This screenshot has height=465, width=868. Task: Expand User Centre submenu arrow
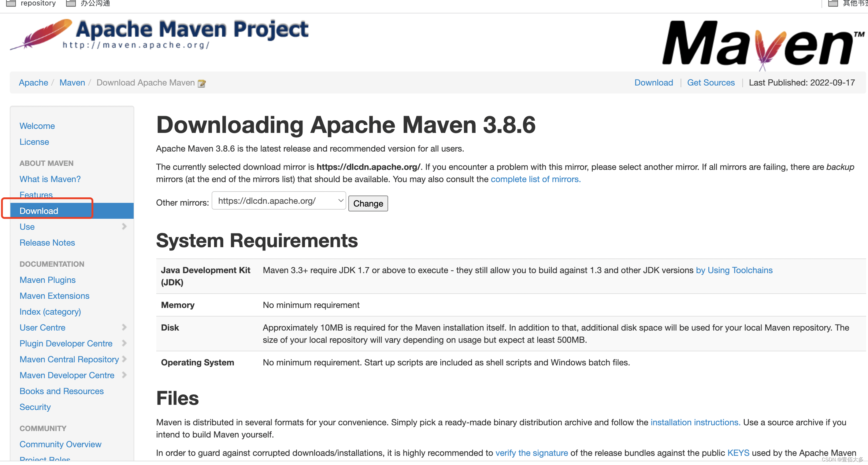tap(124, 327)
